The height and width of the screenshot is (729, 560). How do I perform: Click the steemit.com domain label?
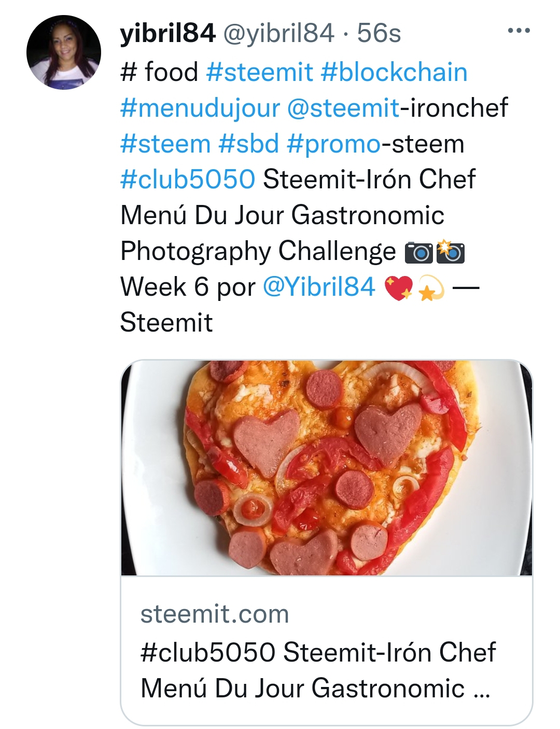click(x=215, y=614)
